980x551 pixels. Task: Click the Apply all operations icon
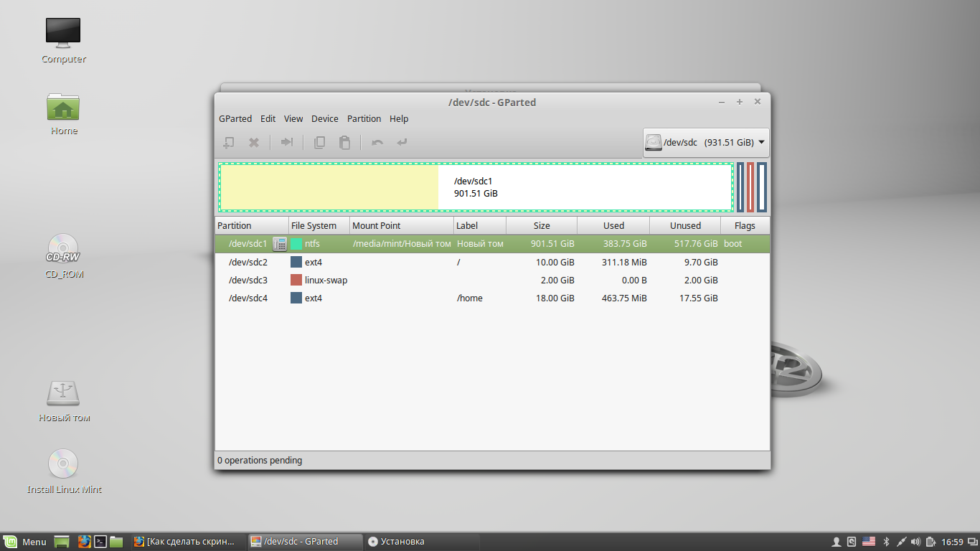[402, 143]
